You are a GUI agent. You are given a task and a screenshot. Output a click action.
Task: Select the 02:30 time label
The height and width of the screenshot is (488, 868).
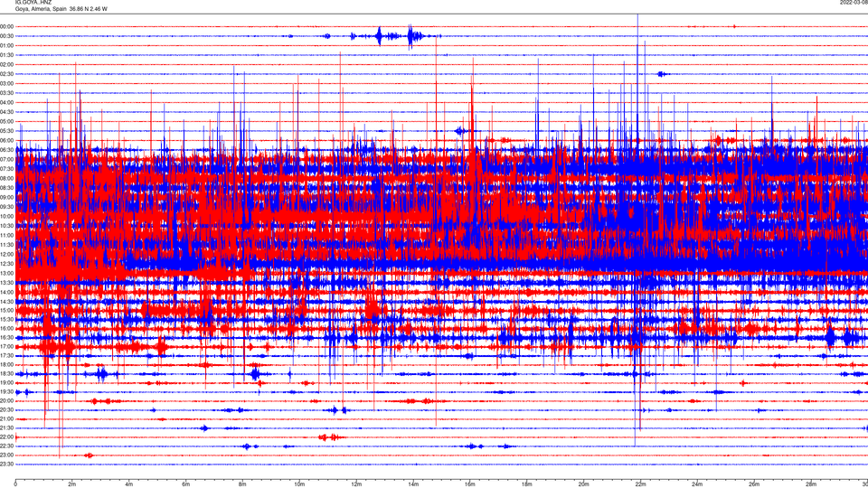6,73
